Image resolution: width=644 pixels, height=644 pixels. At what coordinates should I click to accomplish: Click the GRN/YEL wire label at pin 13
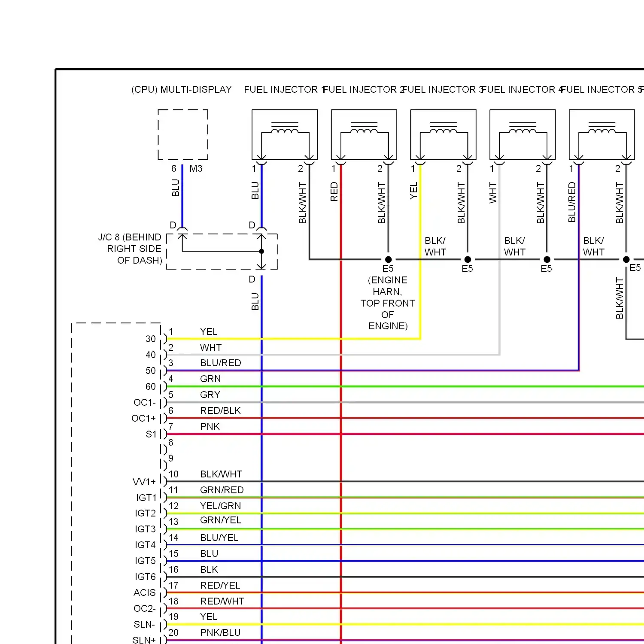pyautogui.click(x=221, y=520)
